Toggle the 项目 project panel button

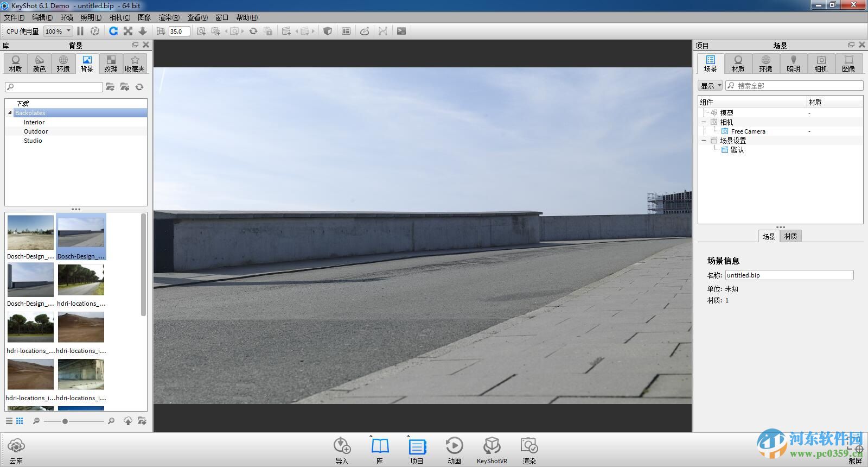(417, 451)
